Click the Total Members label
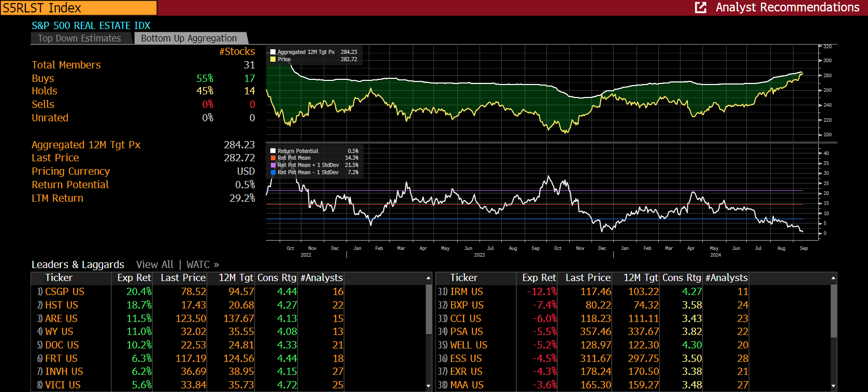This screenshot has height=392, width=868. coord(66,65)
